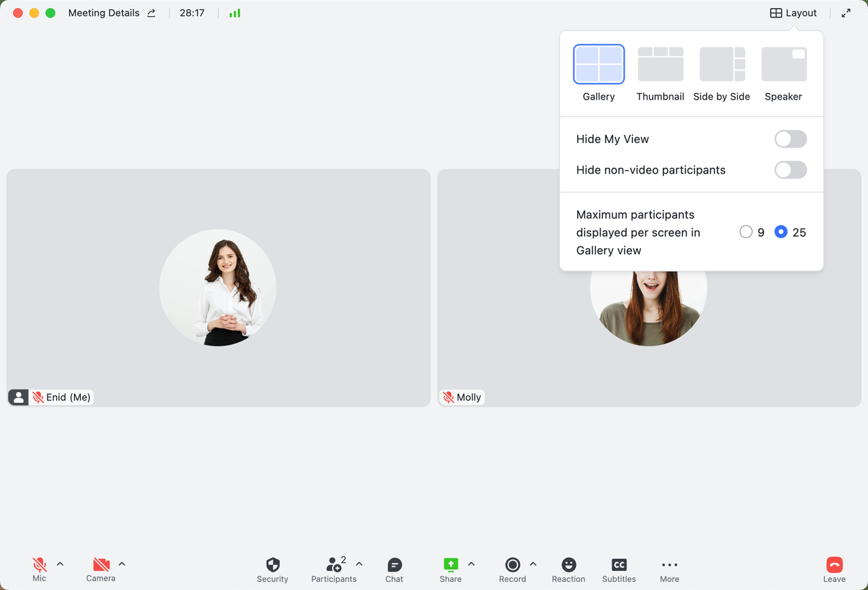This screenshot has width=868, height=590.
Task: Expand the arrow next to Camera
Action: (x=122, y=564)
